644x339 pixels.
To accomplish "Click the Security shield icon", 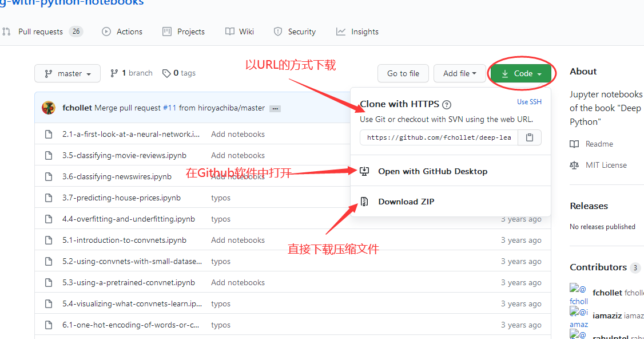I will (278, 31).
